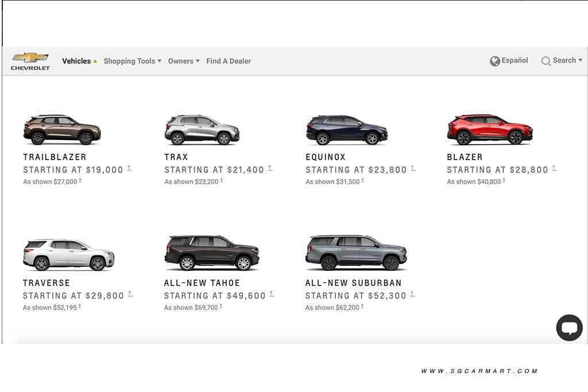Open footnote marker after As shown $69,700
Screen dimensions: 588x392
pyautogui.click(x=221, y=306)
